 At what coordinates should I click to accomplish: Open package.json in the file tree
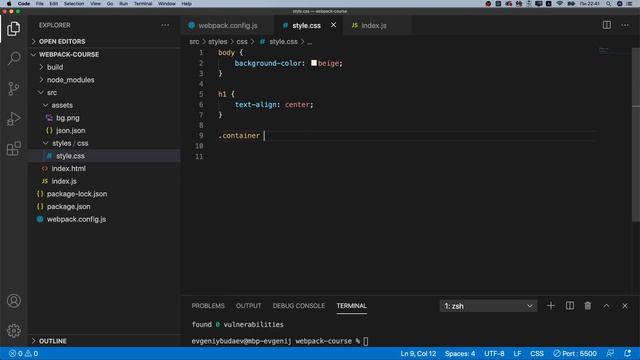click(69, 207)
